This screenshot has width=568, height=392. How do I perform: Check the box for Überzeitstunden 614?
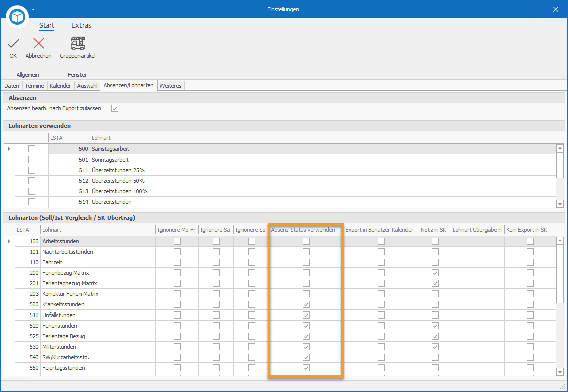pos(32,202)
